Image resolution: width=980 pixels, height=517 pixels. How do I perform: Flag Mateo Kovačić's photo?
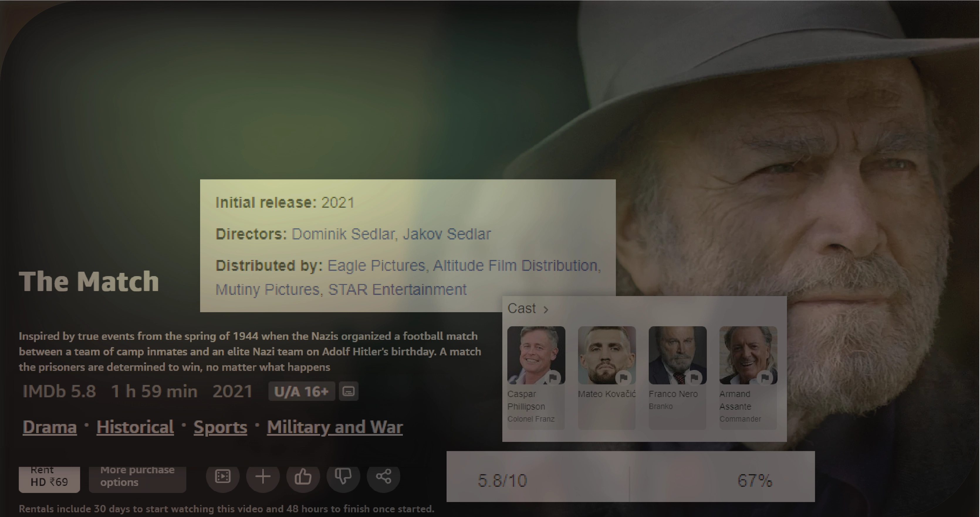[624, 378]
